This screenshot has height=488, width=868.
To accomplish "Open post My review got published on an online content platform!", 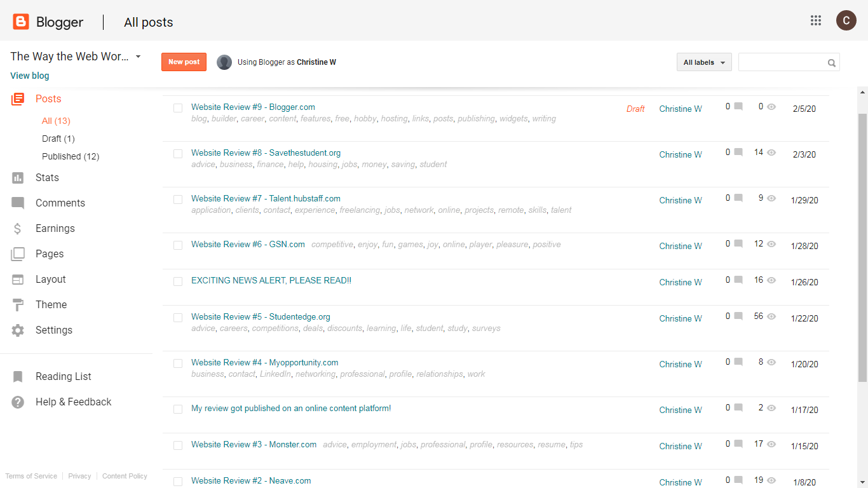I will (x=291, y=408).
